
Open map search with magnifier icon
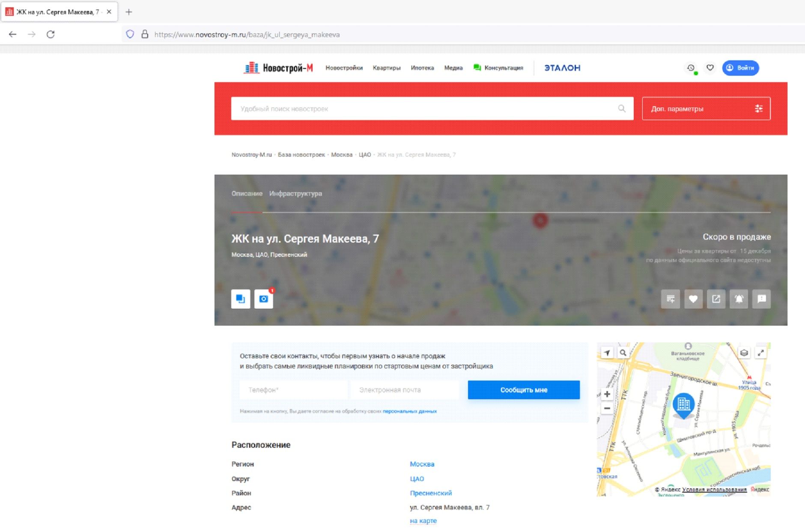point(624,352)
